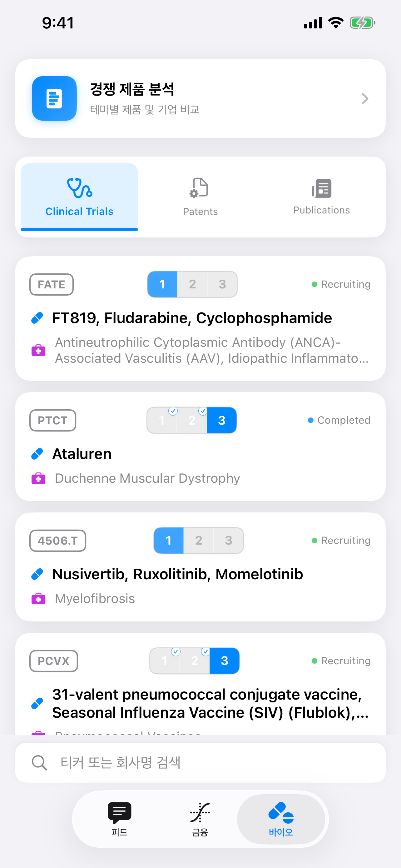Select phase 1 on the 4506.T progress bar
The width and height of the screenshot is (401, 868).
pos(168,541)
